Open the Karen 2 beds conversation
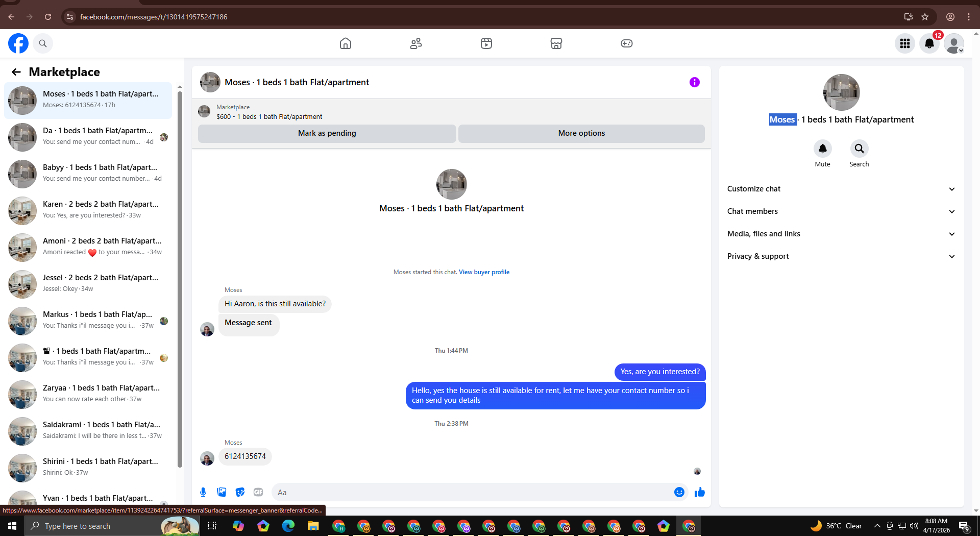980x536 pixels. tap(88, 210)
